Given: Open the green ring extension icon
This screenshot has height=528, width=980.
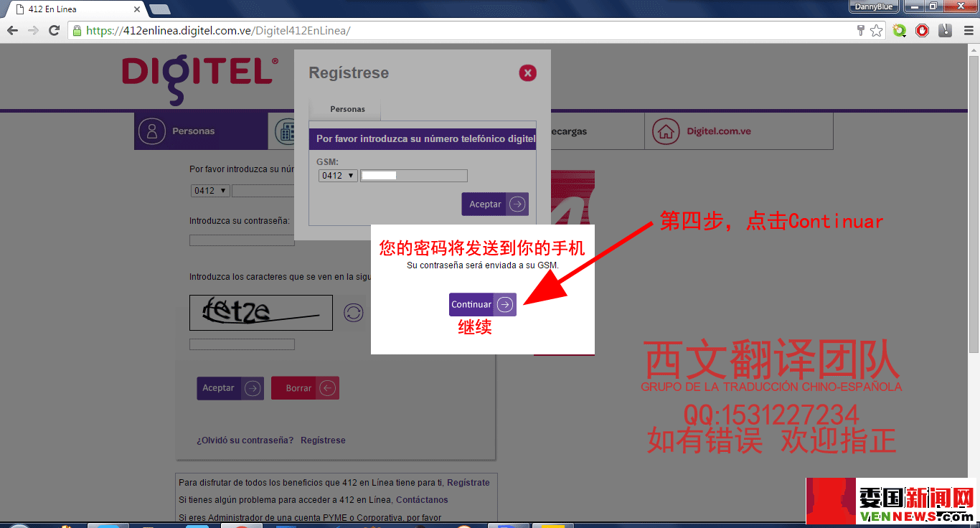Looking at the screenshot, I should click(900, 31).
